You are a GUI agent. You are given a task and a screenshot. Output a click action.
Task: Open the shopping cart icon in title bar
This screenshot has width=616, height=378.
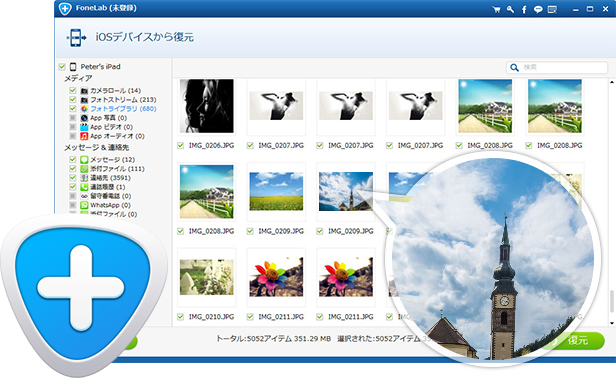pyautogui.click(x=497, y=9)
